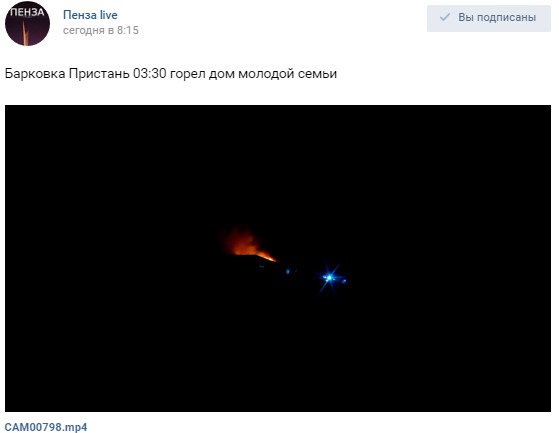The width and height of the screenshot is (559, 433).
Task: Click the post text Барковка Пристань
Action: [x=67, y=74]
